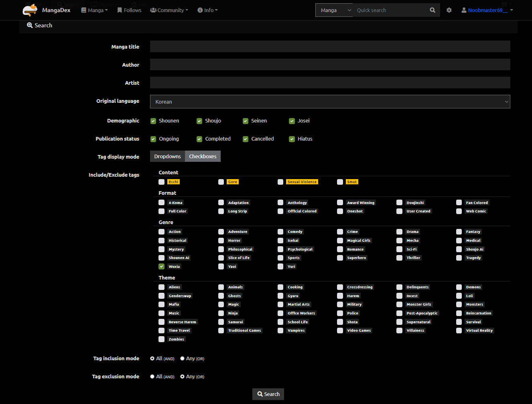This screenshot has height=404, width=532.
Task: Select All (AND) tag inclusion mode
Action: point(152,359)
